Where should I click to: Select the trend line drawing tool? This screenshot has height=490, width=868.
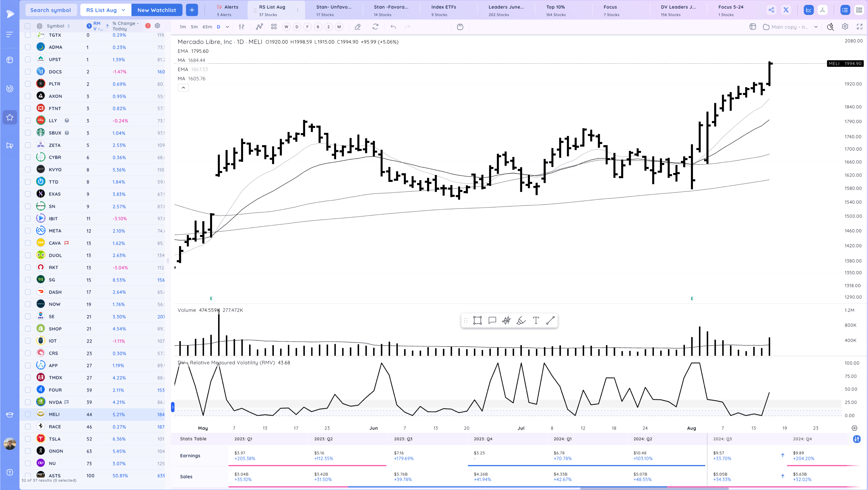pyautogui.click(x=550, y=320)
